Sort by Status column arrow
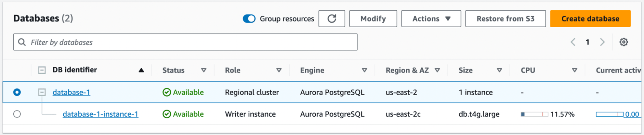Screen dimensions: 644x135 click(204, 70)
